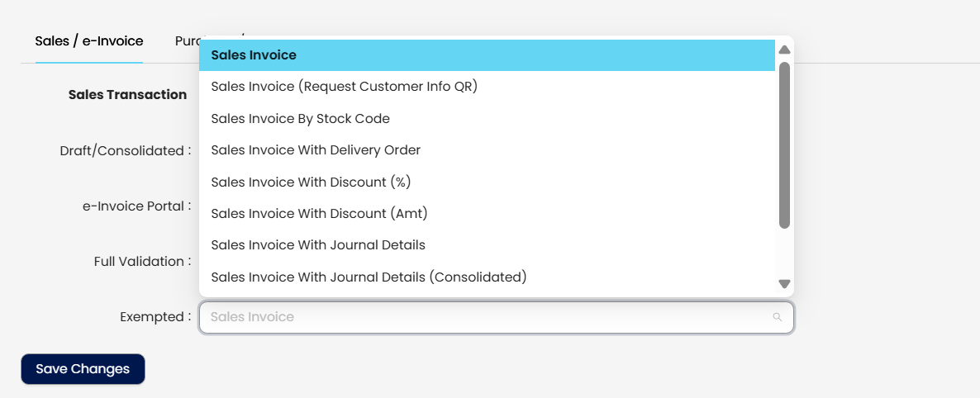980x398 pixels.
Task: Switch to the Sales / e-Invoice tab
Action: point(89,41)
